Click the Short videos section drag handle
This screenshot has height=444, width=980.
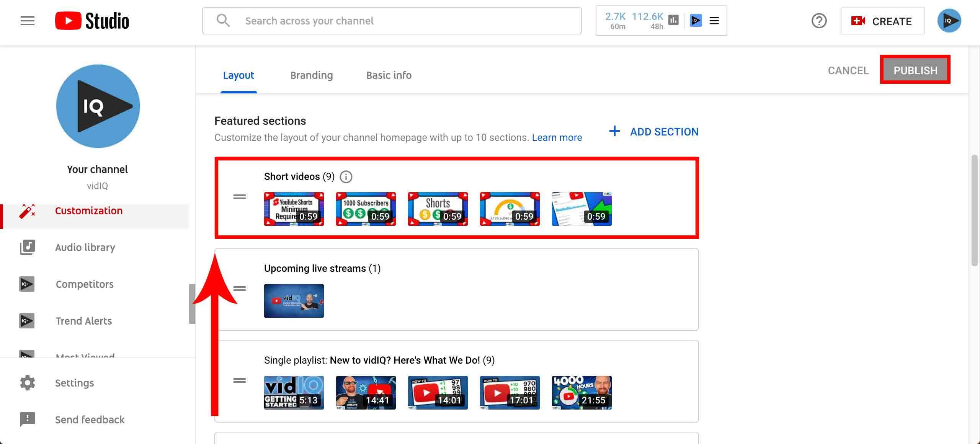[240, 197]
